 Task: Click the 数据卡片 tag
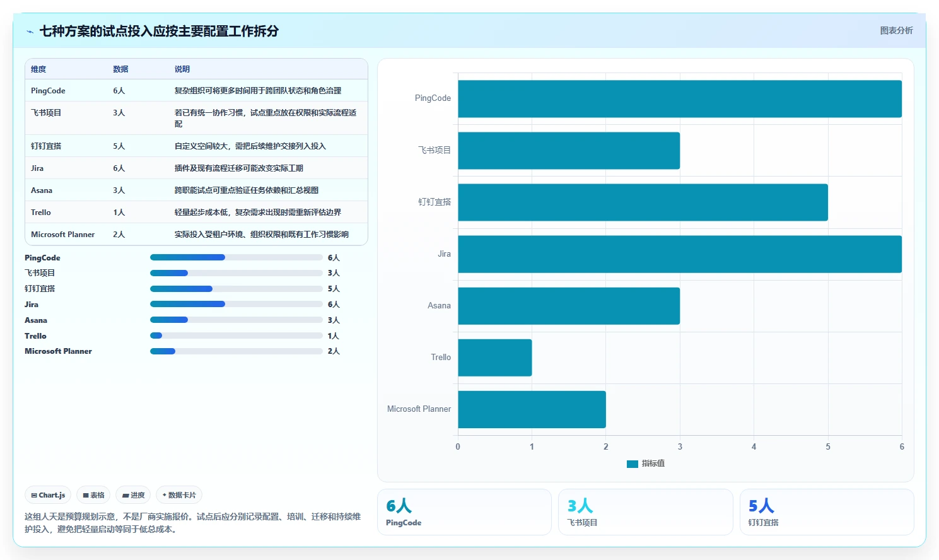click(179, 495)
